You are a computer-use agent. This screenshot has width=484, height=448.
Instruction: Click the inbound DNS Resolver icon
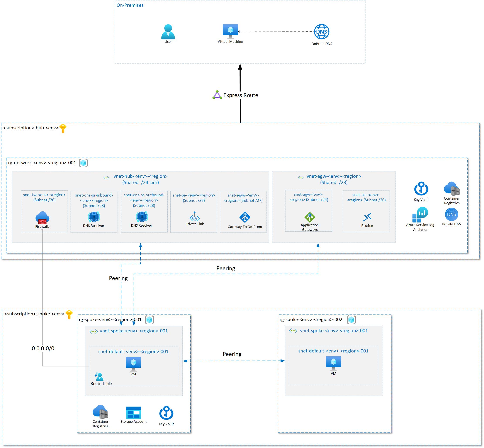94,217
